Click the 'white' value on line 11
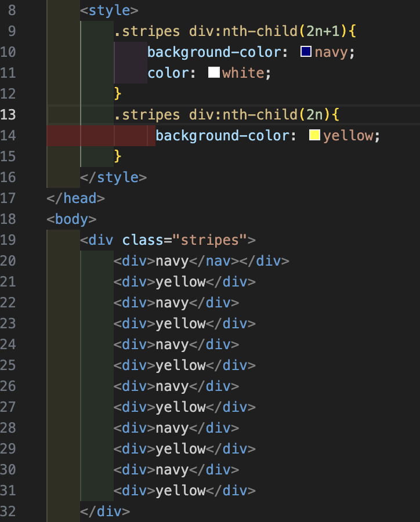The width and height of the screenshot is (420, 522). click(243, 73)
